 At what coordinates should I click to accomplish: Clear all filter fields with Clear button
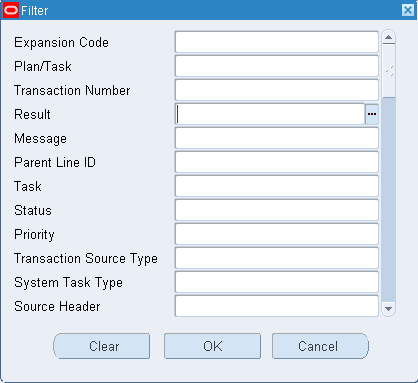click(x=102, y=346)
